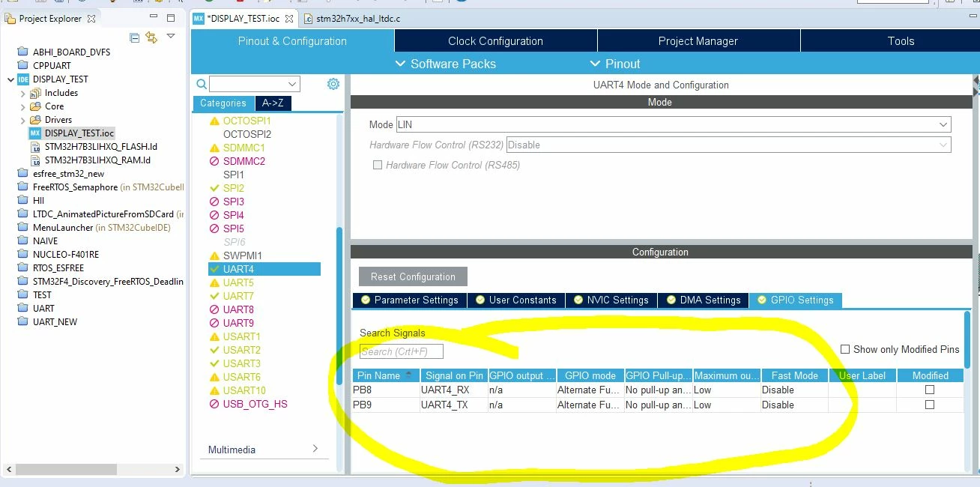Toggle Hardware Flow Control (RS485) checkbox
Viewport: 980px width, 487px height.
point(378,165)
